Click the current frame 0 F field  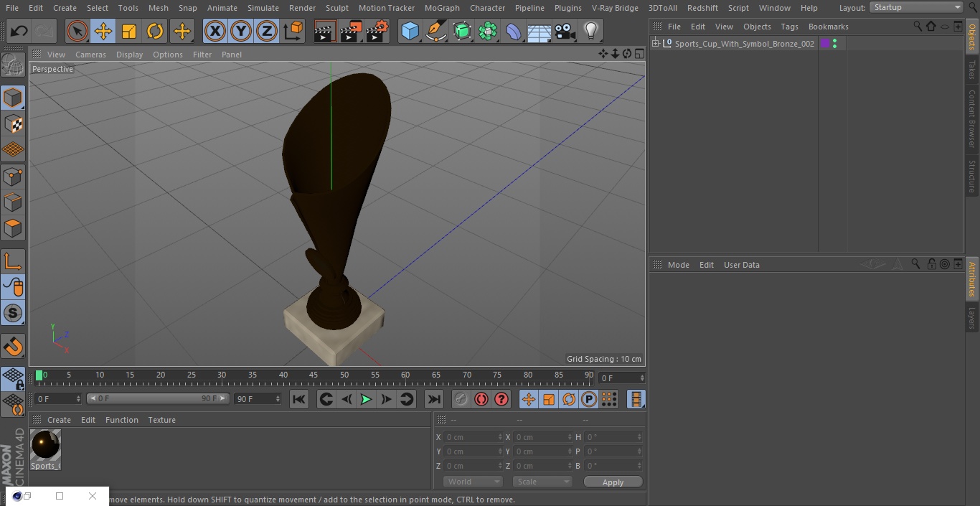coord(622,378)
